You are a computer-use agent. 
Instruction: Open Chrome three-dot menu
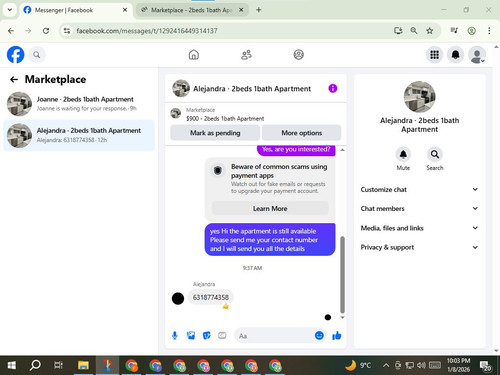489,31
